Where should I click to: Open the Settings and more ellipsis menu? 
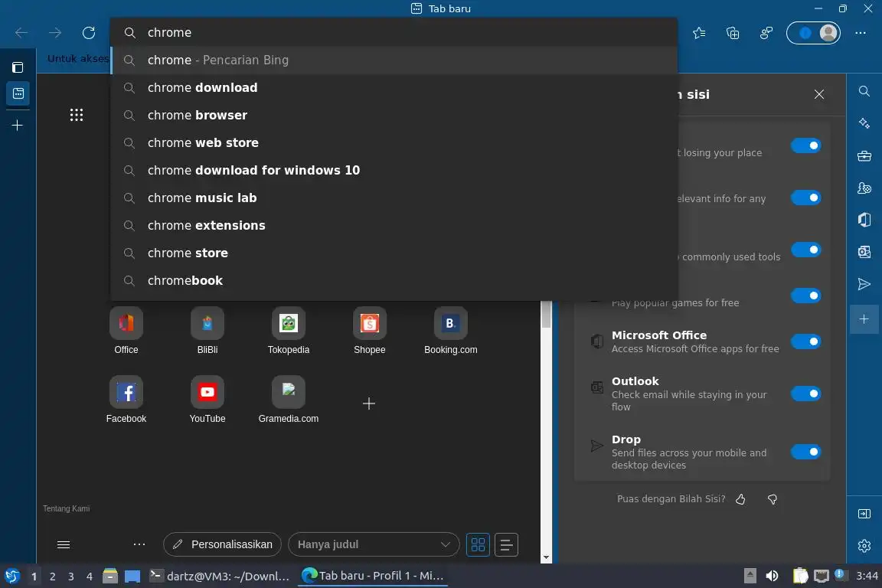click(861, 33)
